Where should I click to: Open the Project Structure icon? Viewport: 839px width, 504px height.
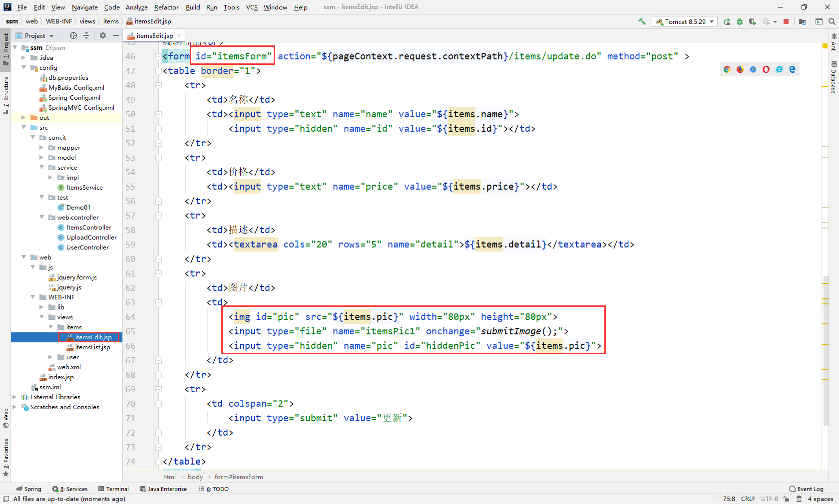[x=803, y=21]
